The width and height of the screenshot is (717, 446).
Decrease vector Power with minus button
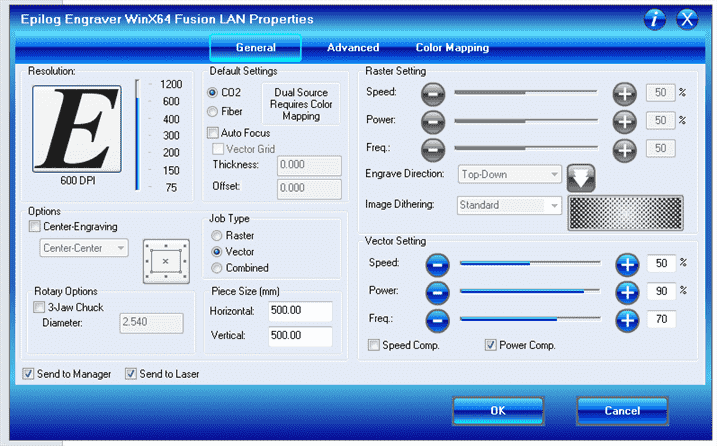(438, 293)
